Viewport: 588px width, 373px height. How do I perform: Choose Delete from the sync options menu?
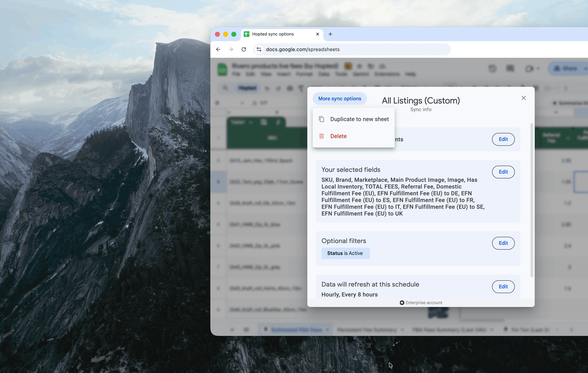(338, 136)
